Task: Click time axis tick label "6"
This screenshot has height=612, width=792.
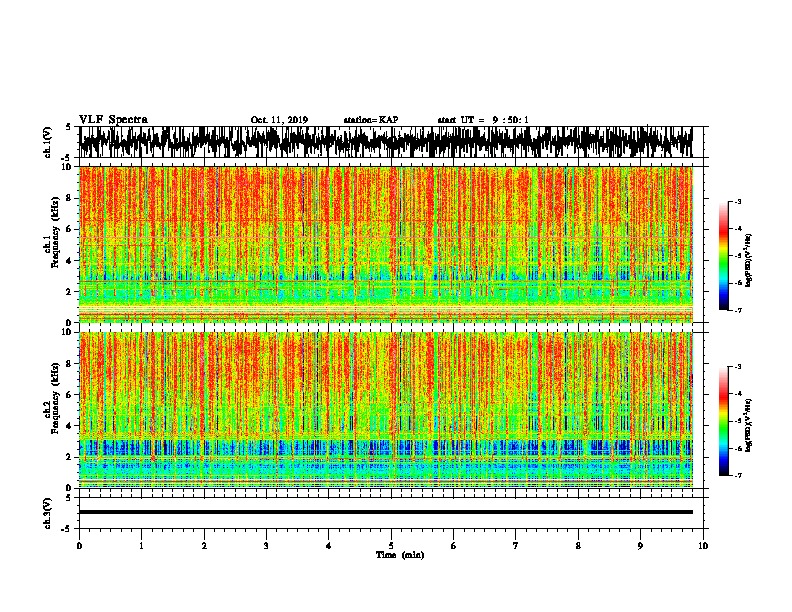Action: click(453, 546)
